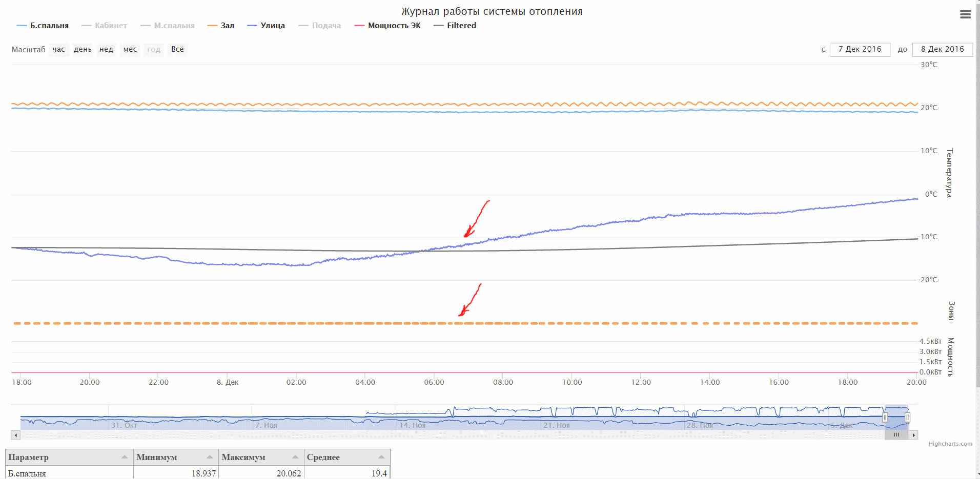980x479 pixels.
Task: Click the navigator scrollbar right arrow
Action: point(913,435)
